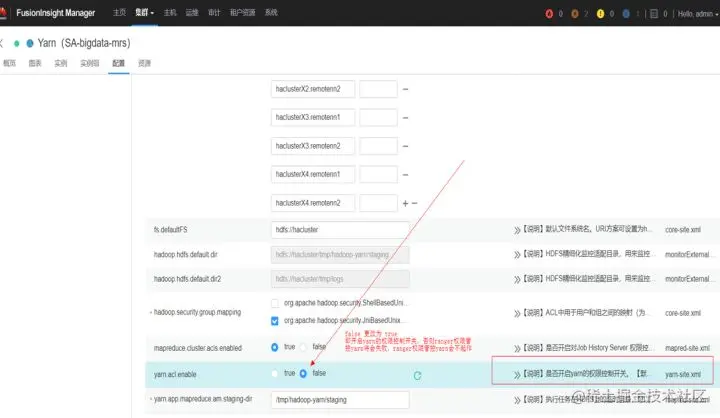Open the blue warning alarms icon
The width and height of the screenshot is (720, 418).
coord(626,14)
